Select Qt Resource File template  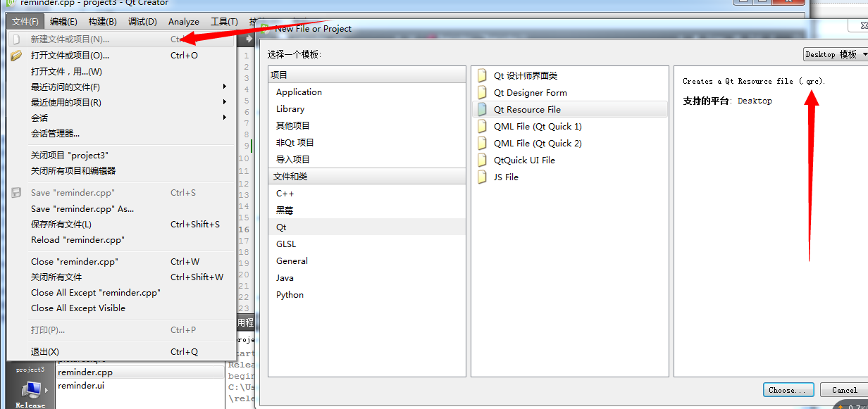click(569, 109)
